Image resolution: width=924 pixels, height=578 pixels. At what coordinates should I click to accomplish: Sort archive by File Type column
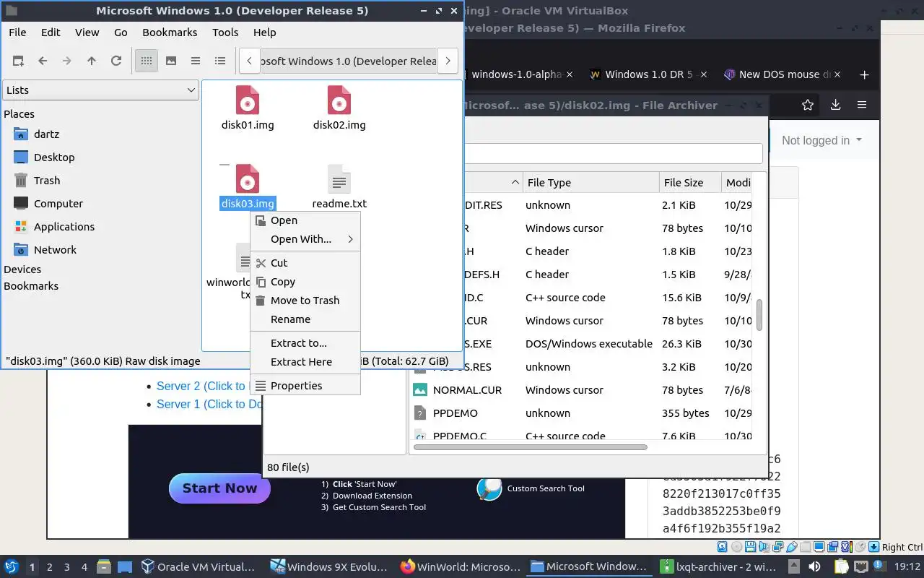pyautogui.click(x=591, y=183)
